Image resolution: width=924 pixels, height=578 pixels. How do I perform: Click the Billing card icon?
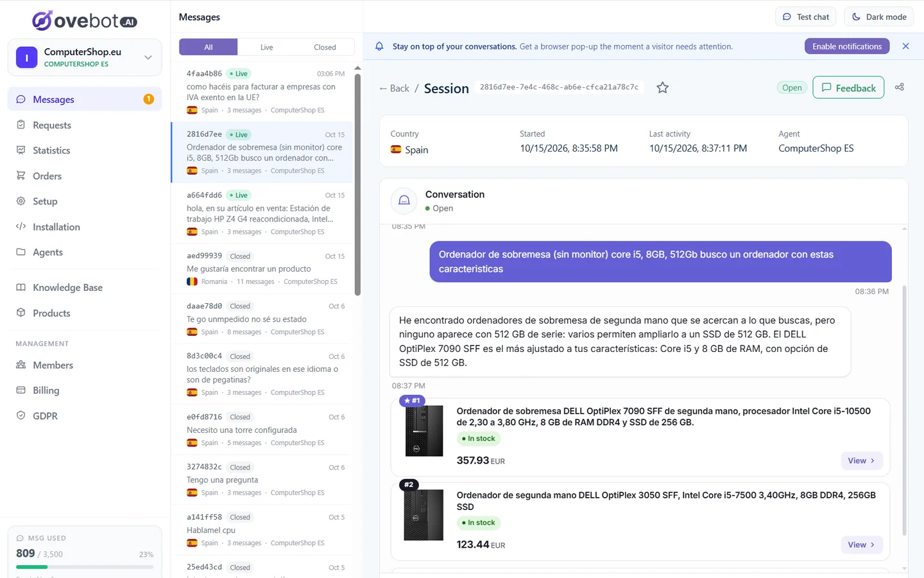coord(21,390)
